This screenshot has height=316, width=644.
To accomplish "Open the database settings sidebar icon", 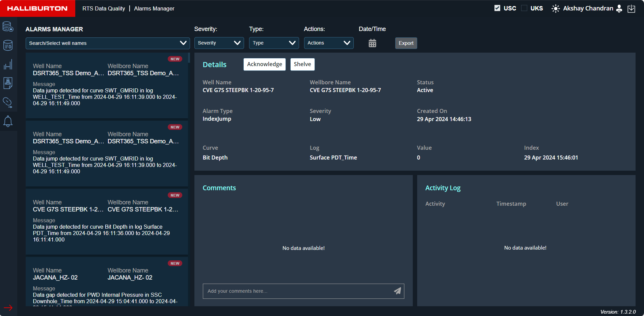I will (x=8, y=26).
